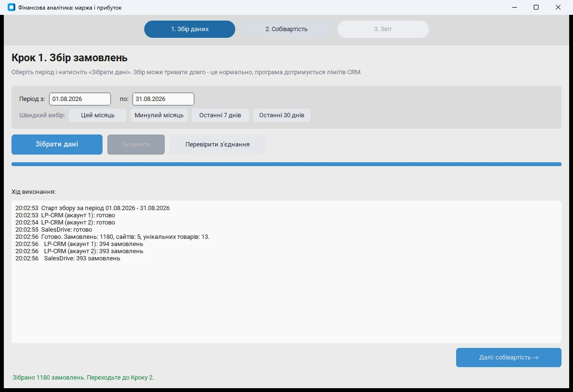Image resolution: width=573 pixels, height=392 pixels.
Task: Click instruction text «Оберіть період і натисніть»
Action: (x=186, y=72)
